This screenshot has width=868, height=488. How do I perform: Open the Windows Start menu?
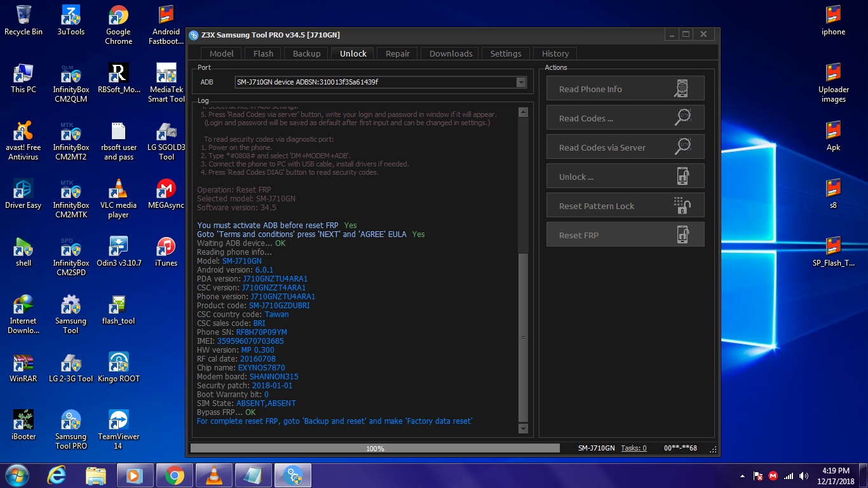tap(17, 475)
